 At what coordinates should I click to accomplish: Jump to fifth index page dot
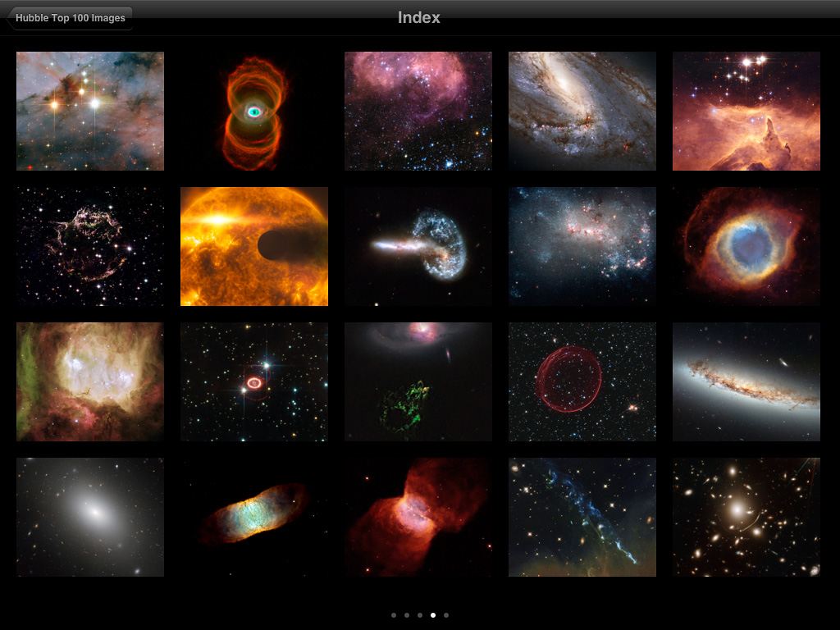click(x=446, y=615)
